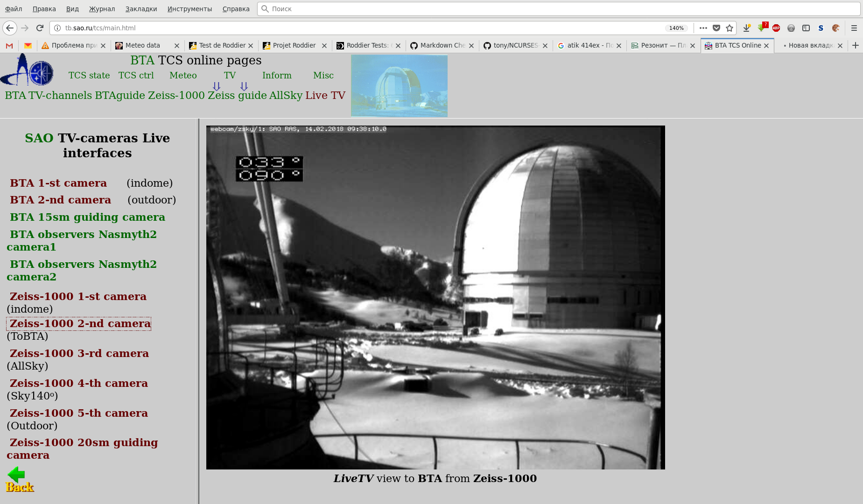
Task: Close the Markdown Cheatsheet tab
Action: coord(471,45)
